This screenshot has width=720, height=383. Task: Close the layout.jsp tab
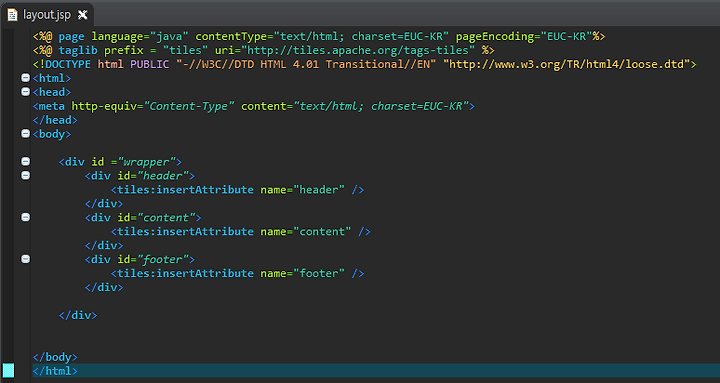[x=83, y=15]
